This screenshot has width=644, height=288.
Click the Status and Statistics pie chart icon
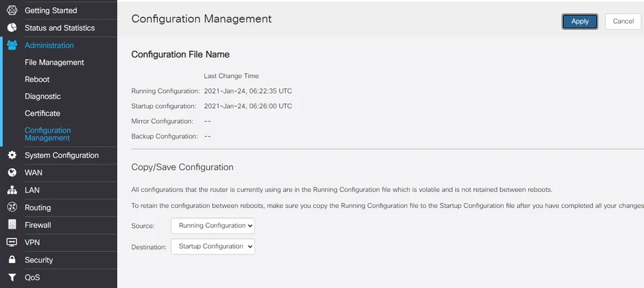pyautogui.click(x=12, y=28)
